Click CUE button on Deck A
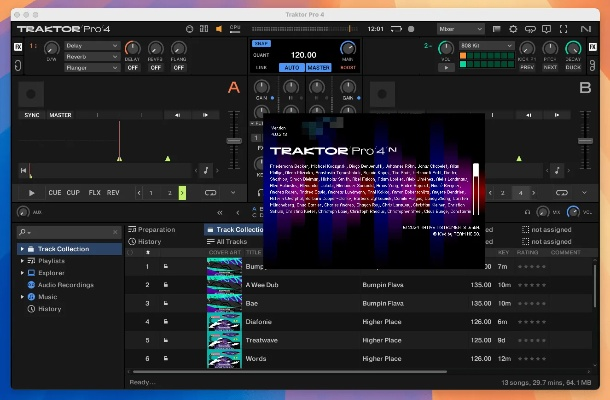The image size is (610, 400). [54, 193]
